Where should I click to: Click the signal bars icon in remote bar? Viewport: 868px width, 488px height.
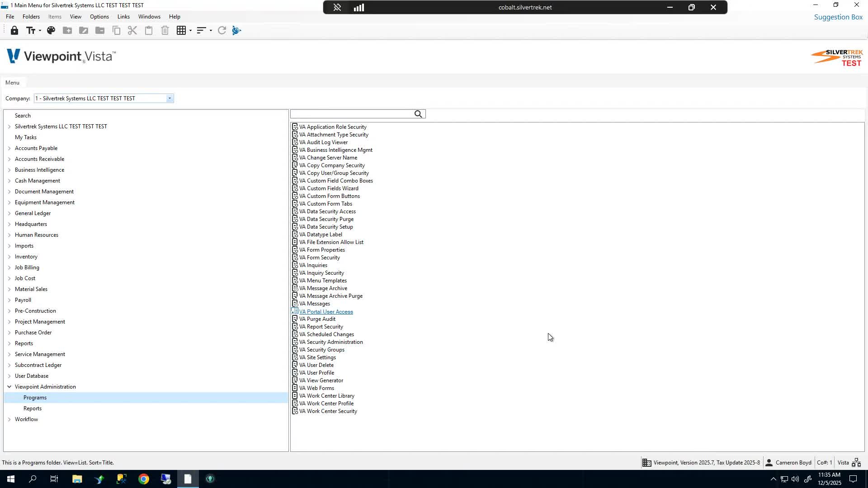(x=359, y=8)
